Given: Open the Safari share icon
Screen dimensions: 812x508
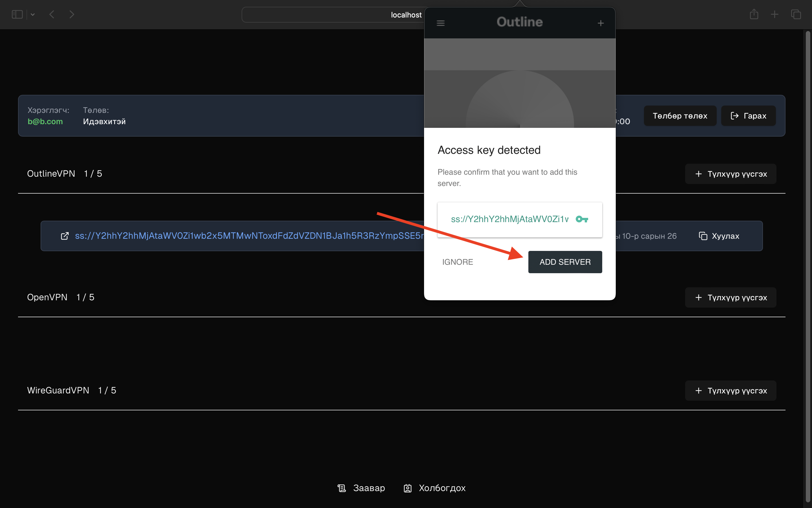Looking at the screenshot, I should pos(754,14).
